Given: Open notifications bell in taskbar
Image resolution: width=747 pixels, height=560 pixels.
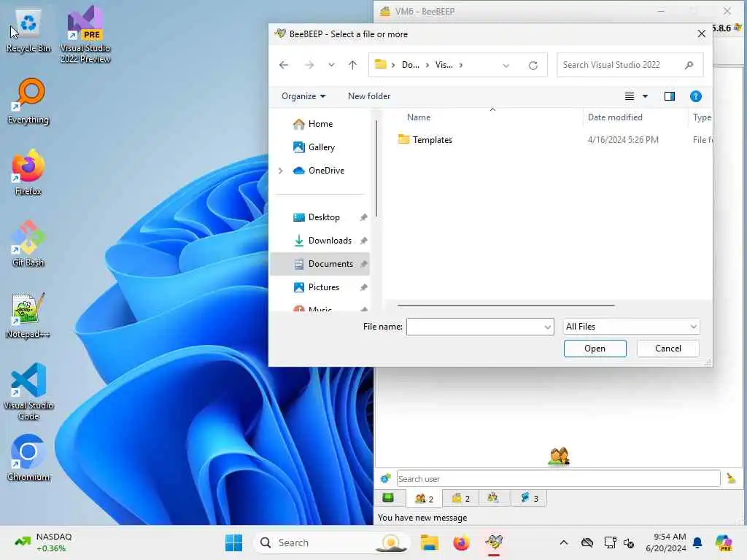Looking at the screenshot, I should tap(697, 542).
